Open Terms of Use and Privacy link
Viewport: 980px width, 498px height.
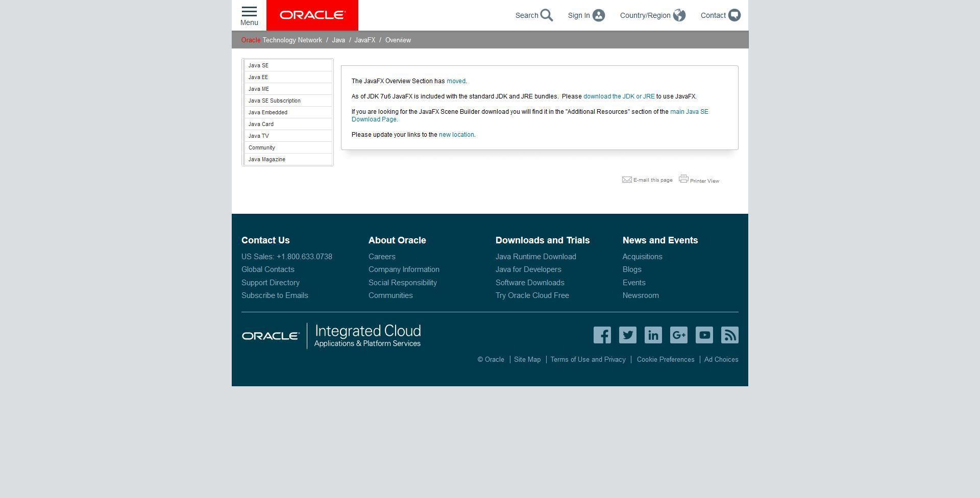tap(588, 360)
